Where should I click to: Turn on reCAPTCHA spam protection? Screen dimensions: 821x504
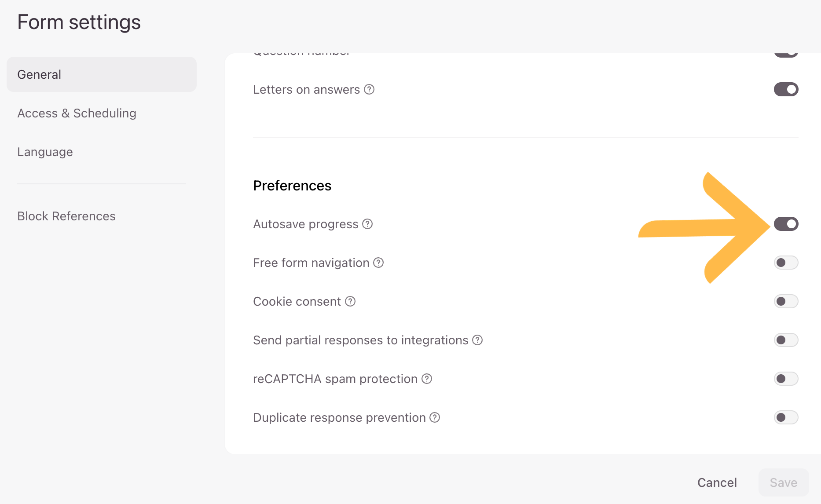tap(786, 379)
